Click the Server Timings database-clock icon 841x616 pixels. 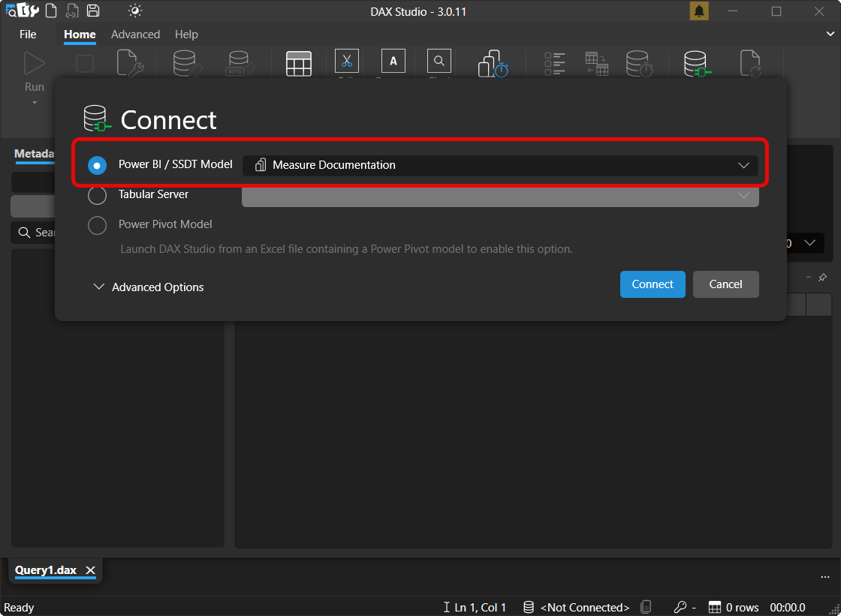pos(639,64)
